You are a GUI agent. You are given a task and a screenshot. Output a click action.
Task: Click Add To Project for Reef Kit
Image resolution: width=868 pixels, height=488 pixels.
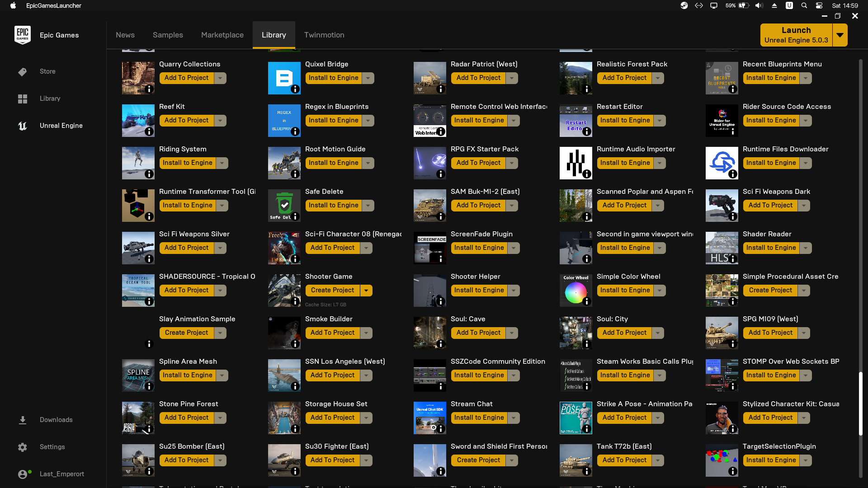tap(186, 121)
